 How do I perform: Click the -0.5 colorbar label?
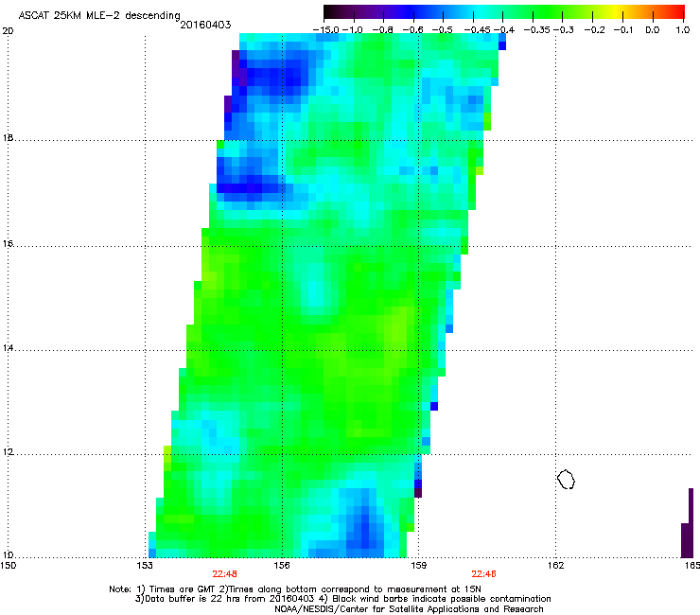(443, 30)
